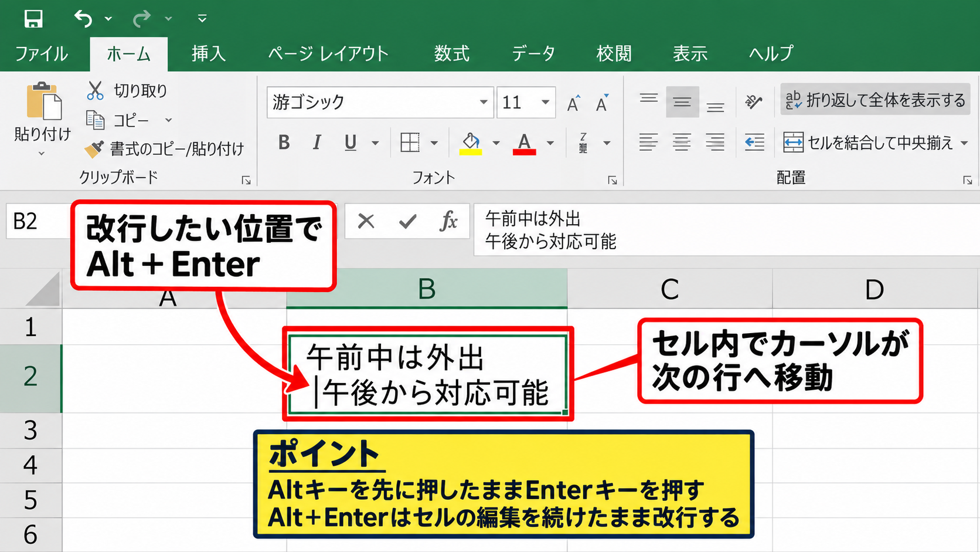Open the ページ レイアウト tab
This screenshot has width=980, height=552.
[328, 54]
